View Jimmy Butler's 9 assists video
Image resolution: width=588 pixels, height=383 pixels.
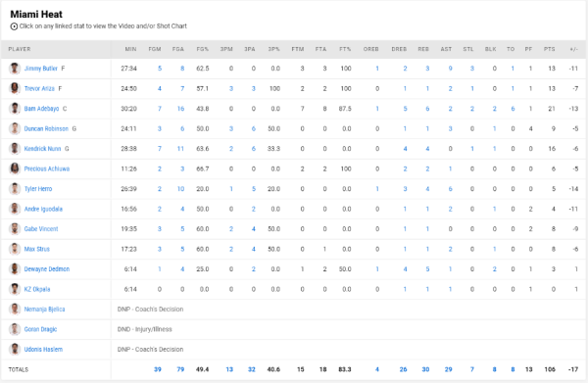point(451,69)
